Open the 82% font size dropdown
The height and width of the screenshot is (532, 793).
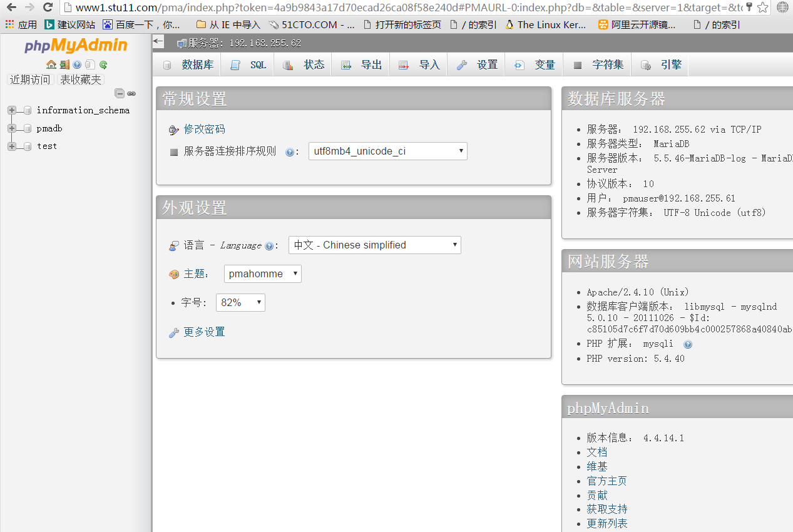point(240,302)
